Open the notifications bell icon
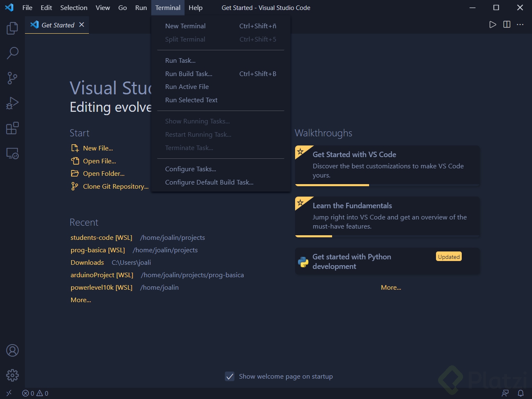The image size is (532, 399). (x=520, y=393)
